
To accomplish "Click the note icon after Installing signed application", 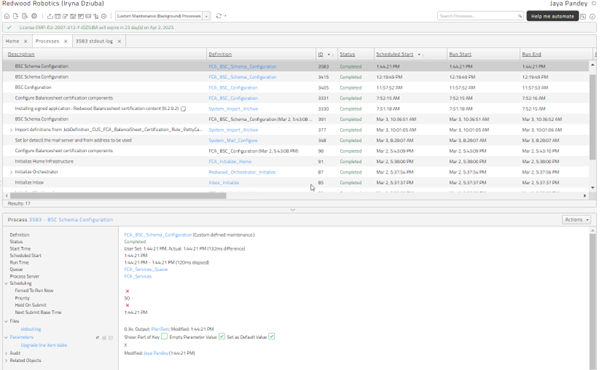I will coord(184,109).
